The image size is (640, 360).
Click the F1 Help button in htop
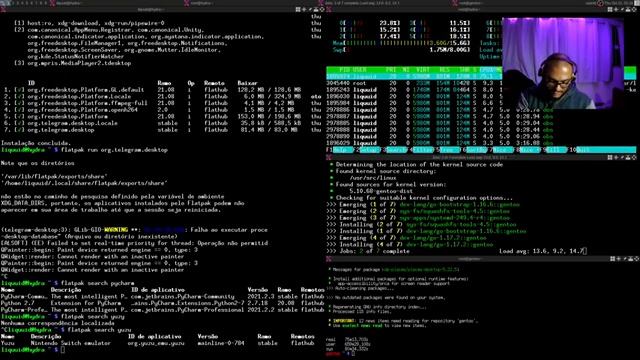pos(340,150)
